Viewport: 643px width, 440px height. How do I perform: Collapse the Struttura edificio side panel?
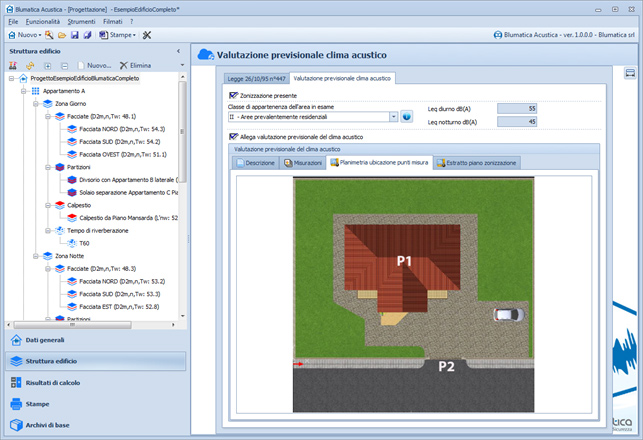point(178,50)
